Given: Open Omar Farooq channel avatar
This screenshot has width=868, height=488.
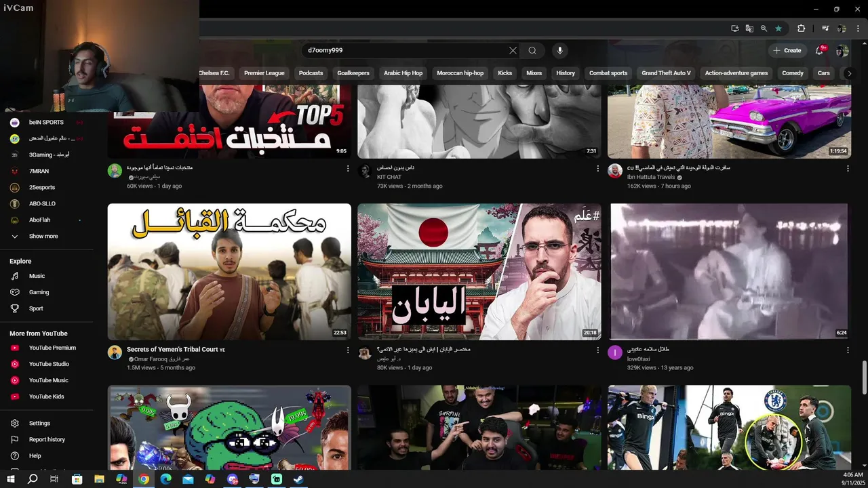Looking at the screenshot, I should [115, 352].
